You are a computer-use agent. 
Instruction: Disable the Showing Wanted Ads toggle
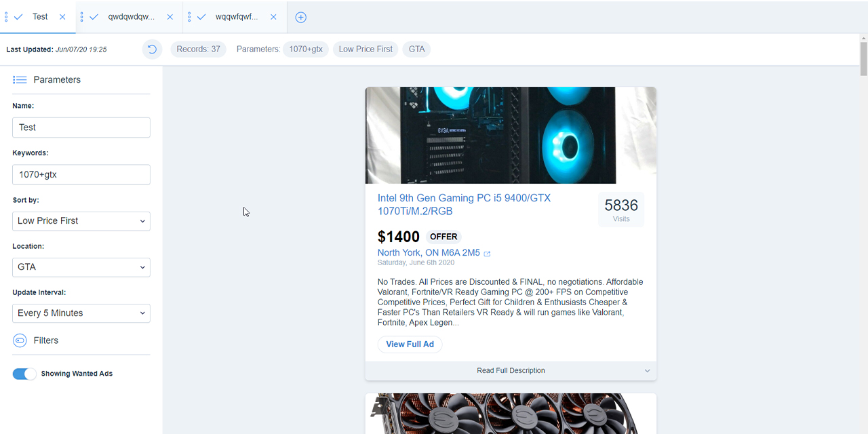click(24, 374)
